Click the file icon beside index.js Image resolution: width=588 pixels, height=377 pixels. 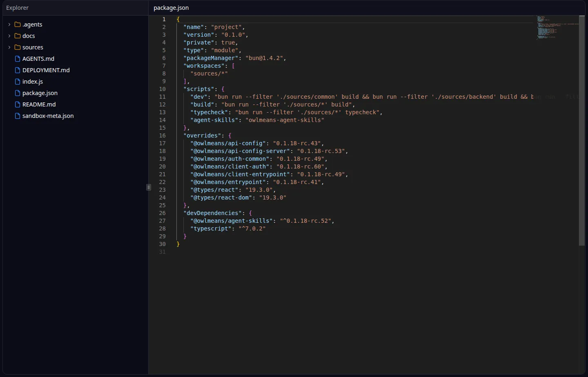(x=18, y=82)
